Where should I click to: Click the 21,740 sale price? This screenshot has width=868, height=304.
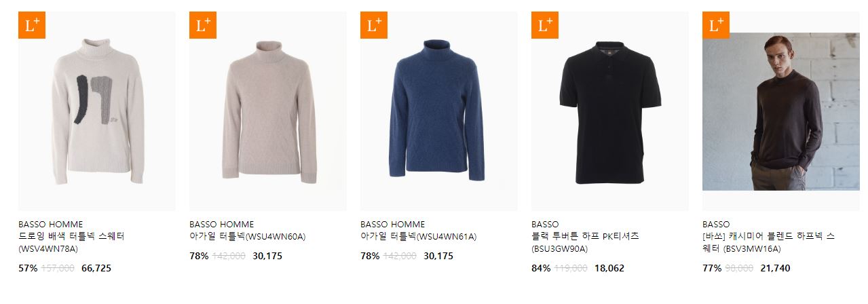click(x=775, y=268)
